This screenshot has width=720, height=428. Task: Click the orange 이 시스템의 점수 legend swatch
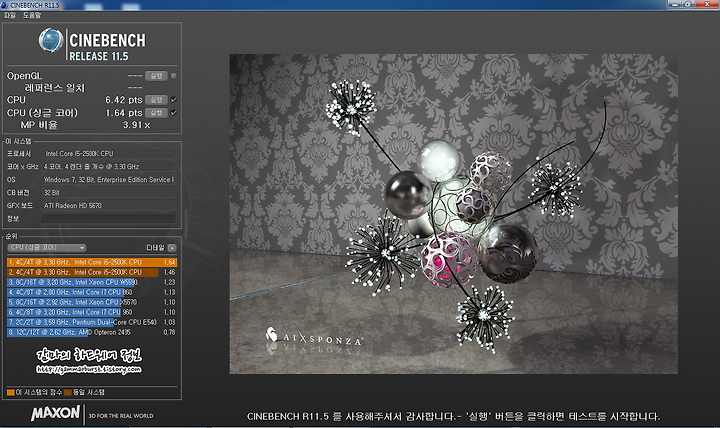point(11,392)
